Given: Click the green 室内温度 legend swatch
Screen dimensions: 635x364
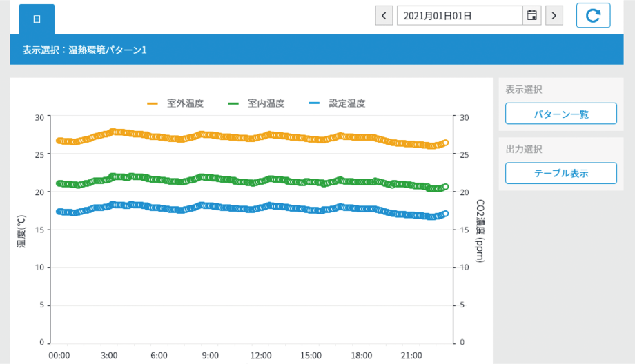Looking at the screenshot, I should pyautogui.click(x=233, y=103).
